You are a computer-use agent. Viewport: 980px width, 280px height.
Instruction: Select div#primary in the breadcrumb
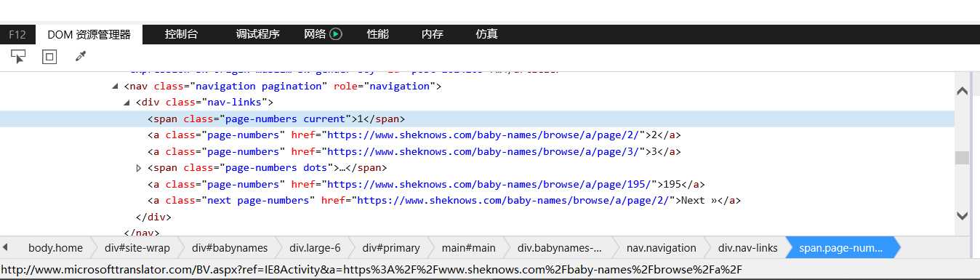[392, 248]
